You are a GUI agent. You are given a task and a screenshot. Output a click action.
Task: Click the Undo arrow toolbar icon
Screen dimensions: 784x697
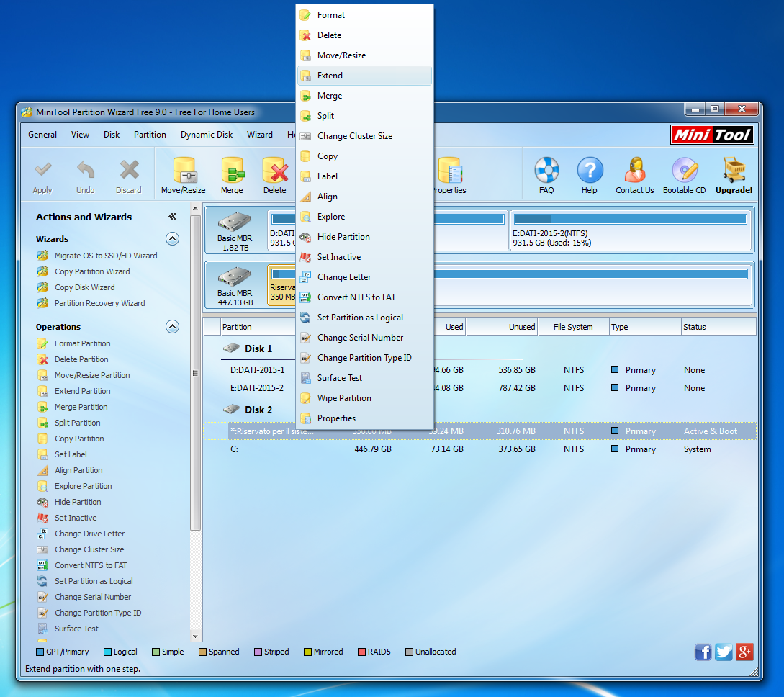pos(86,171)
